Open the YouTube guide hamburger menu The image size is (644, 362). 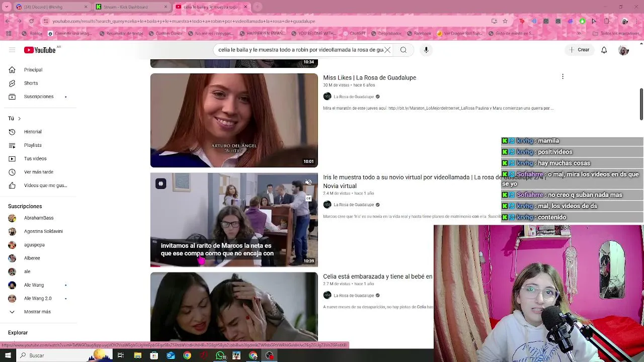pos(12,50)
